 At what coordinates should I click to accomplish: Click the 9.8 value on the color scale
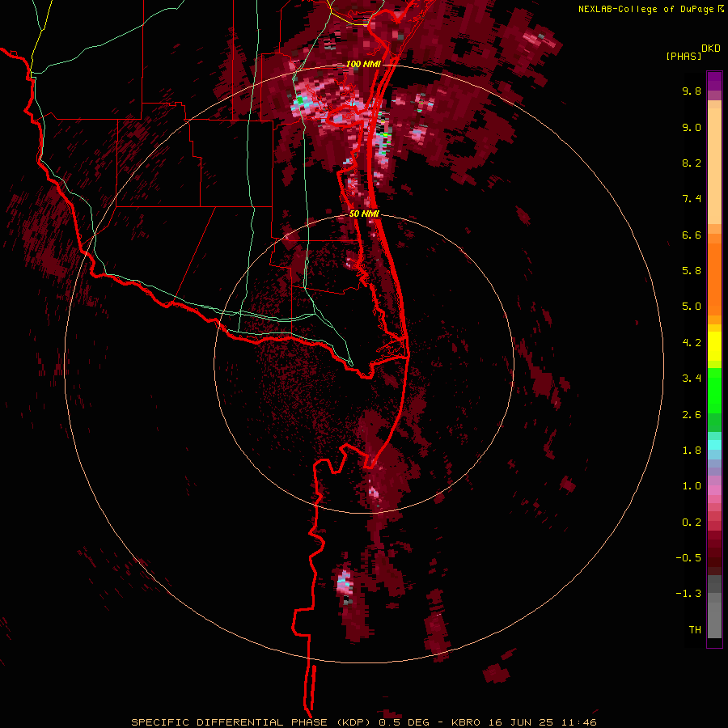(692, 91)
